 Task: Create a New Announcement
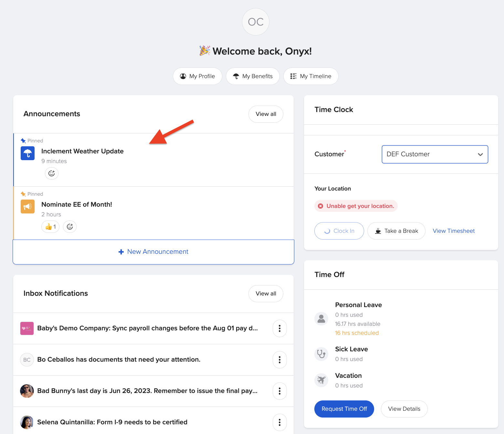(153, 252)
